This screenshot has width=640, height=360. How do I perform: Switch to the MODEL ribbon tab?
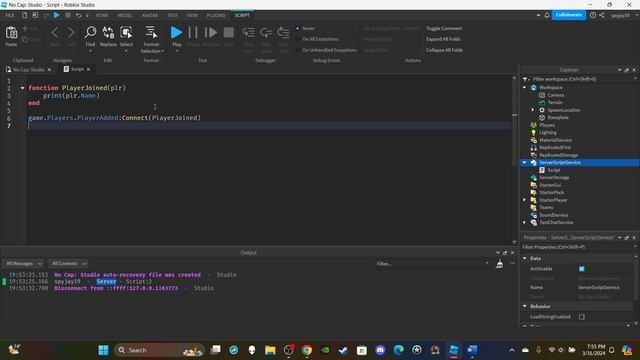[125, 15]
